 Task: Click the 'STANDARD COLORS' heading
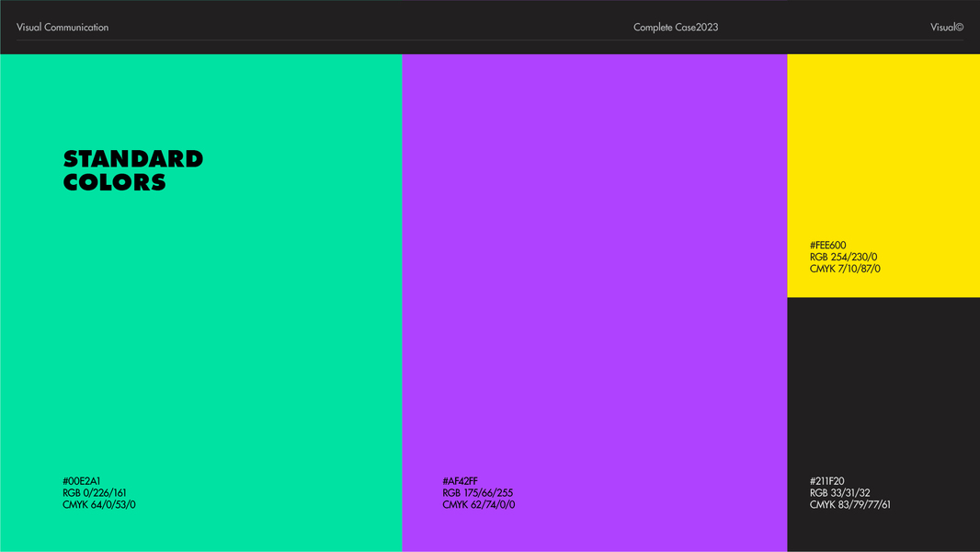click(x=133, y=170)
